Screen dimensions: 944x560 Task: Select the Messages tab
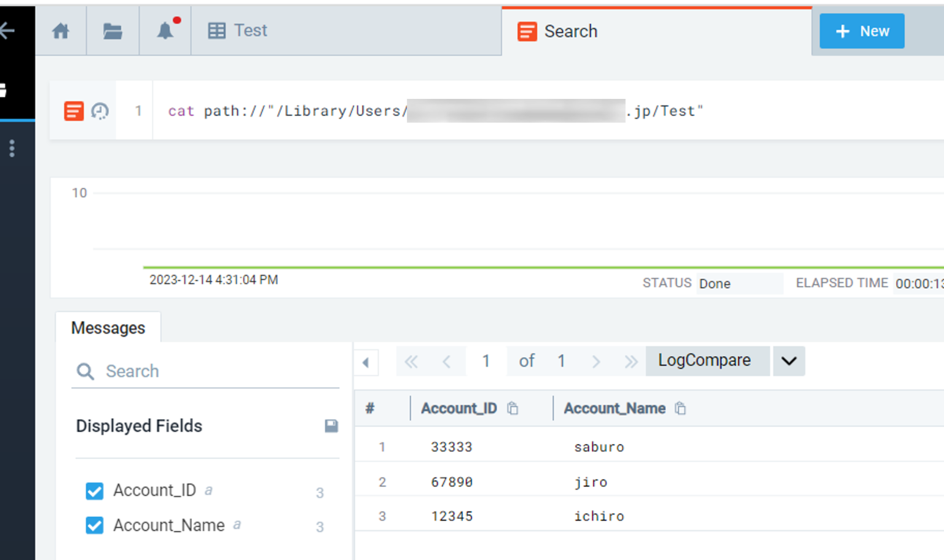click(x=108, y=327)
